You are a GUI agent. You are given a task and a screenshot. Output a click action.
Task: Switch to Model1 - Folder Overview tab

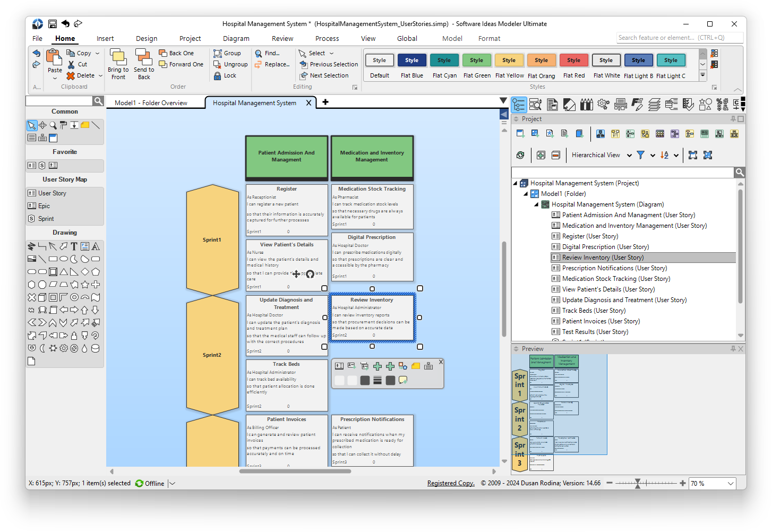pyautogui.click(x=151, y=103)
